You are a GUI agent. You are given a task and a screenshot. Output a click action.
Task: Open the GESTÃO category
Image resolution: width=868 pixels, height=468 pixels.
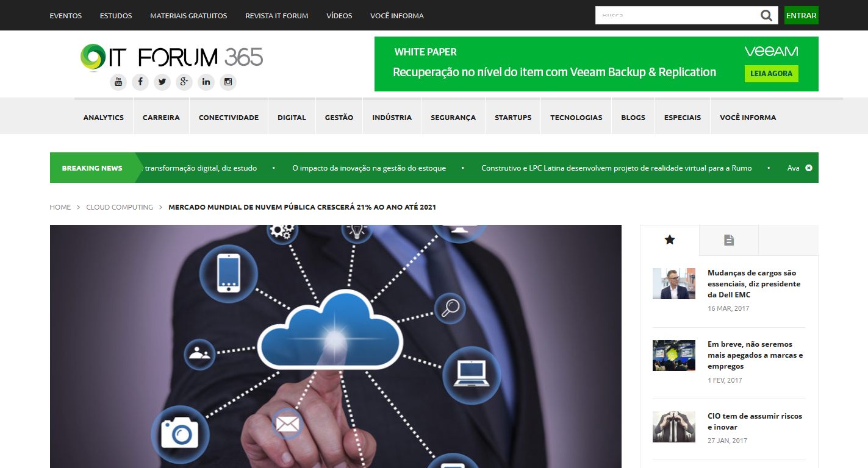339,118
